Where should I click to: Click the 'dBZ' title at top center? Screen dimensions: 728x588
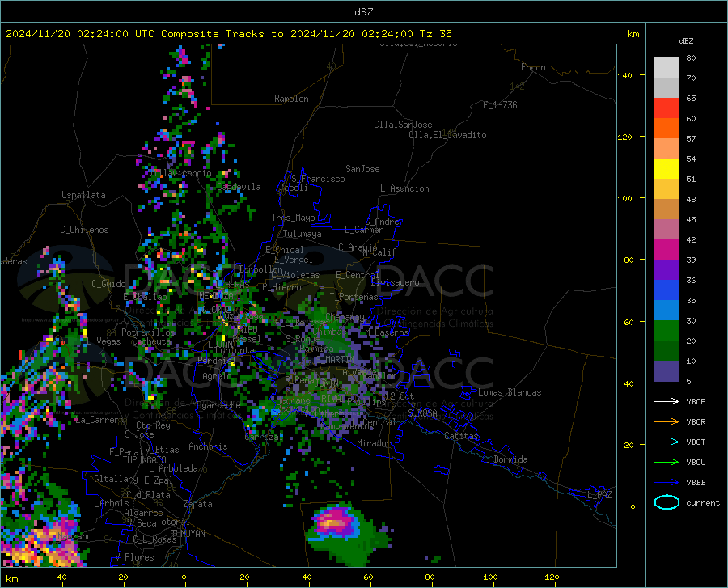tap(363, 12)
